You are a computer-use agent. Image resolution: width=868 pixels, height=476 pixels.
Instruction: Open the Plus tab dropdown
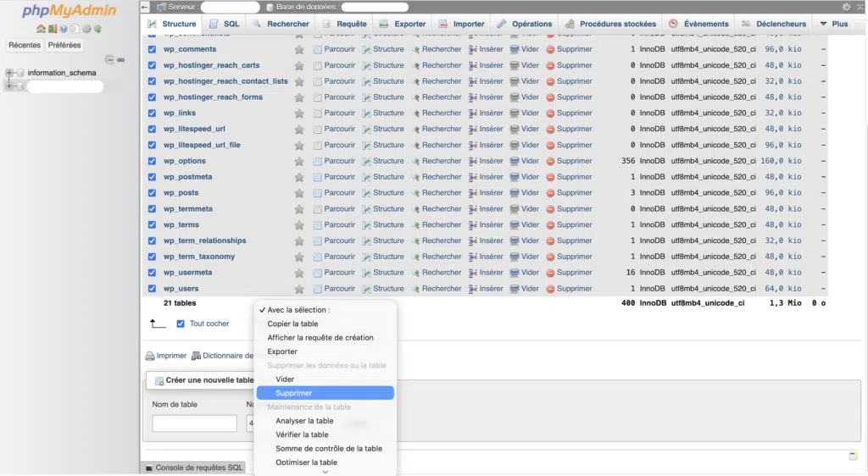tap(834, 24)
